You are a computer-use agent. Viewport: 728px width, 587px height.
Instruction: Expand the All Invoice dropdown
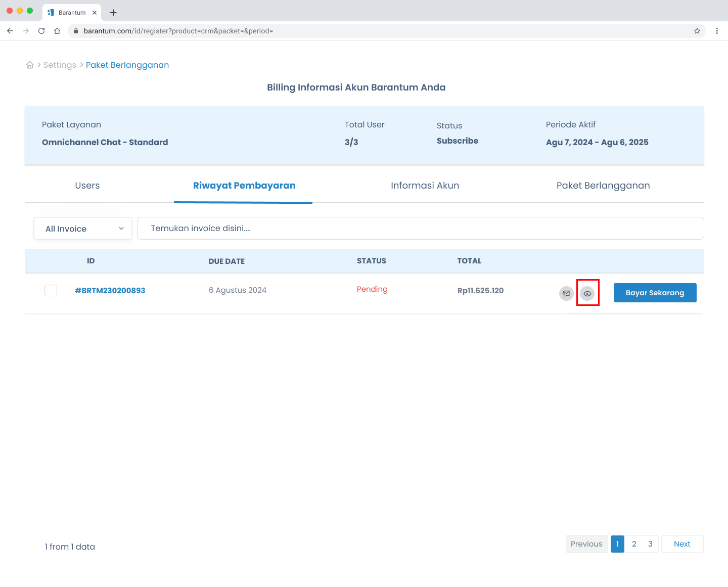(x=83, y=229)
